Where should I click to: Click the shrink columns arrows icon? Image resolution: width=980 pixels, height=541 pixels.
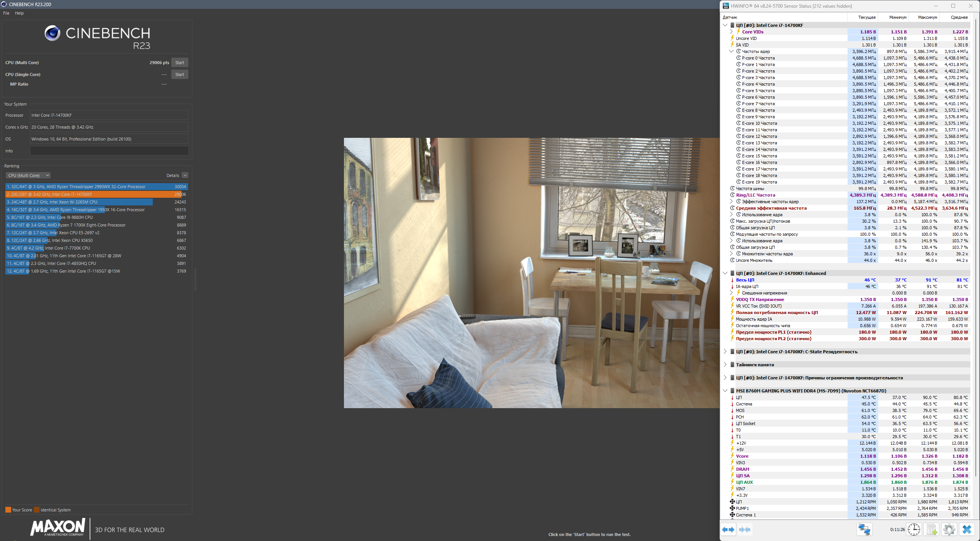coord(745,529)
